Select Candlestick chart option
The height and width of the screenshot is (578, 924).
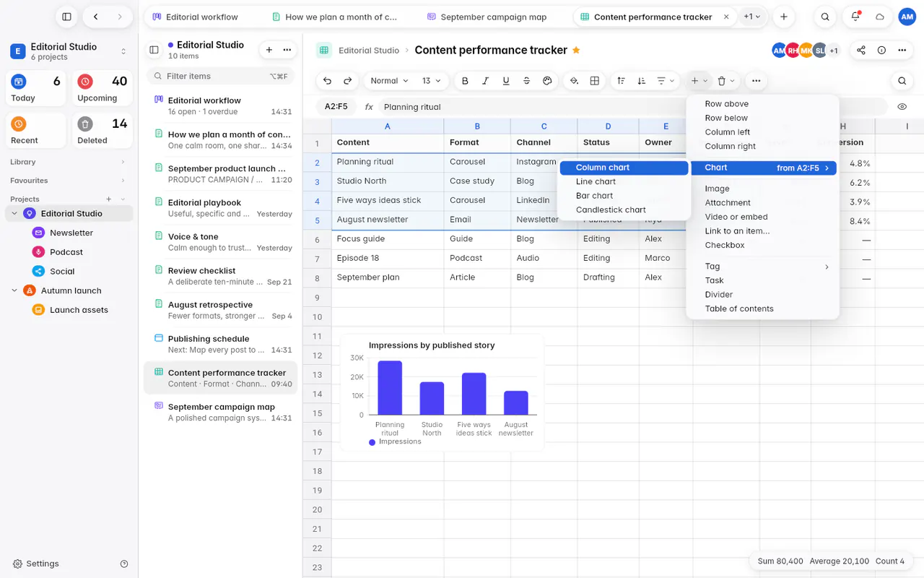[x=624, y=210]
